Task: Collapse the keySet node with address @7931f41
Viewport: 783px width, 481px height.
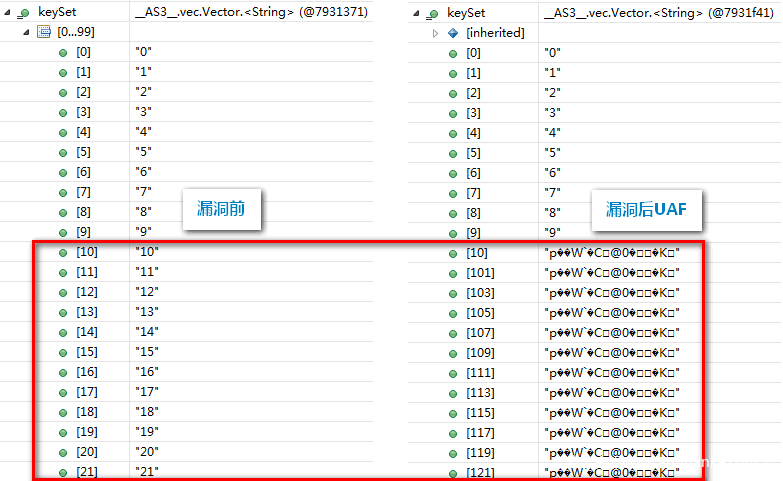Action: click(x=416, y=13)
